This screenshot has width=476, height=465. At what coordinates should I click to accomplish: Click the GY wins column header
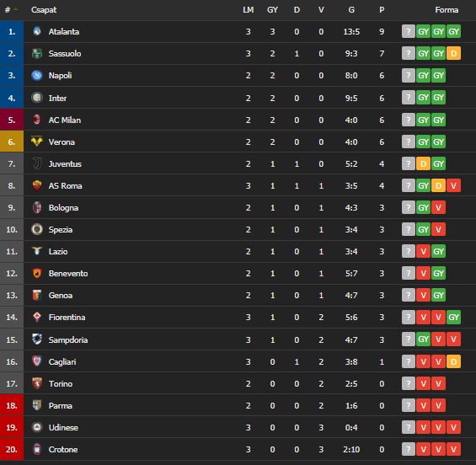[272, 10]
